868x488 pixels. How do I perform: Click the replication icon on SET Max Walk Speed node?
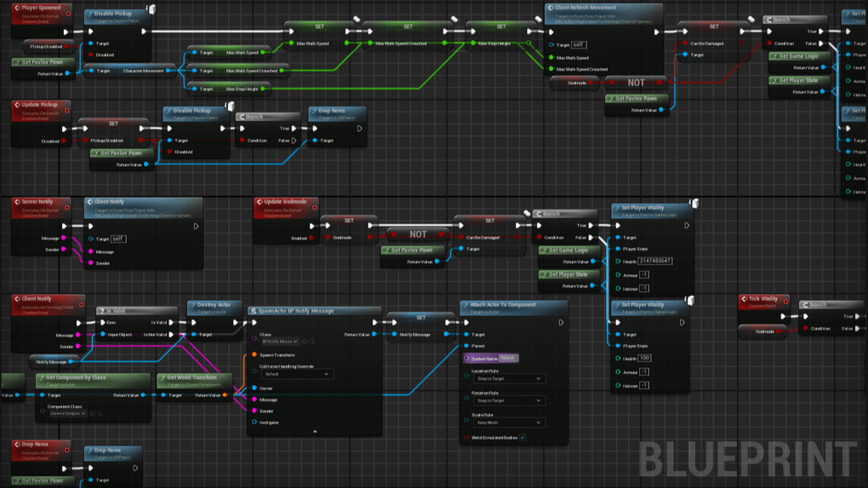pyautogui.click(x=357, y=20)
